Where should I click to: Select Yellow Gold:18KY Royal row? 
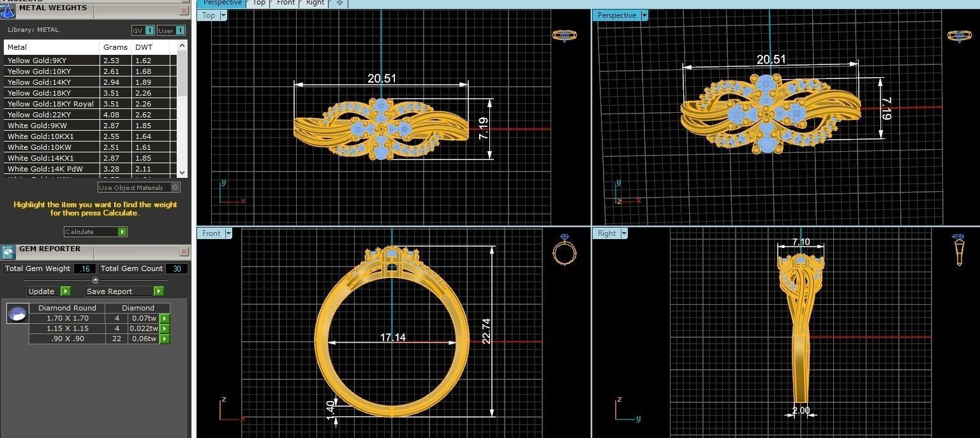click(x=91, y=104)
